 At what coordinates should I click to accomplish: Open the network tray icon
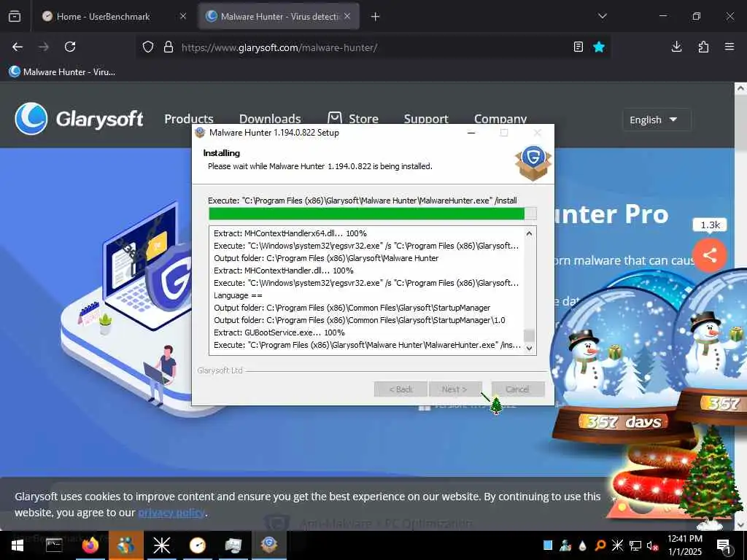point(635,545)
